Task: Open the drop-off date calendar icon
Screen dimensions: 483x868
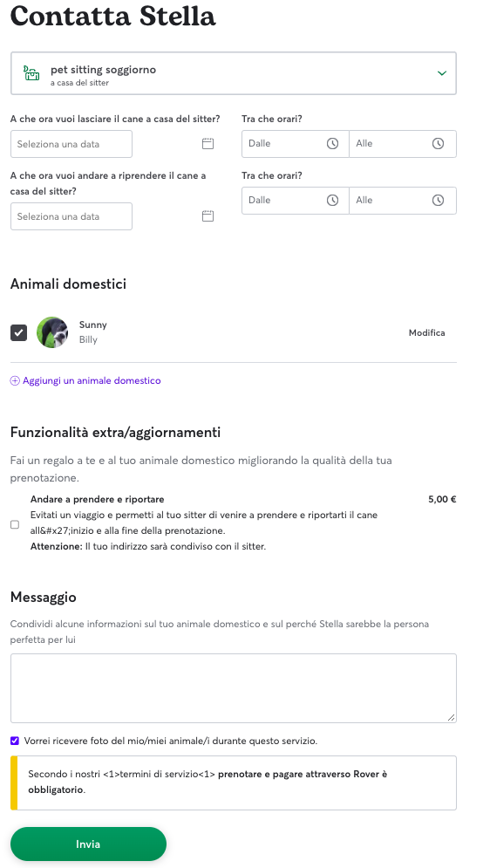Action: (207, 144)
